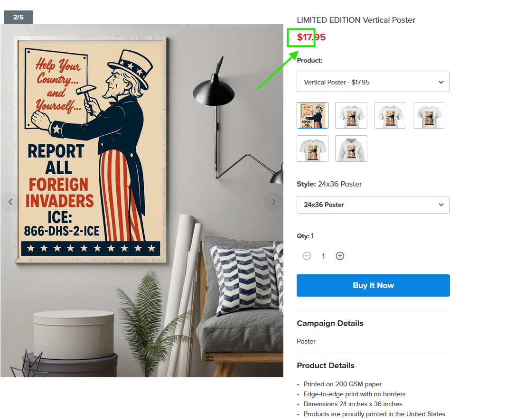505x420 pixels.
Task: Select the first t-shirt thumbnail in the second row
Action: (x=312, y=149)
